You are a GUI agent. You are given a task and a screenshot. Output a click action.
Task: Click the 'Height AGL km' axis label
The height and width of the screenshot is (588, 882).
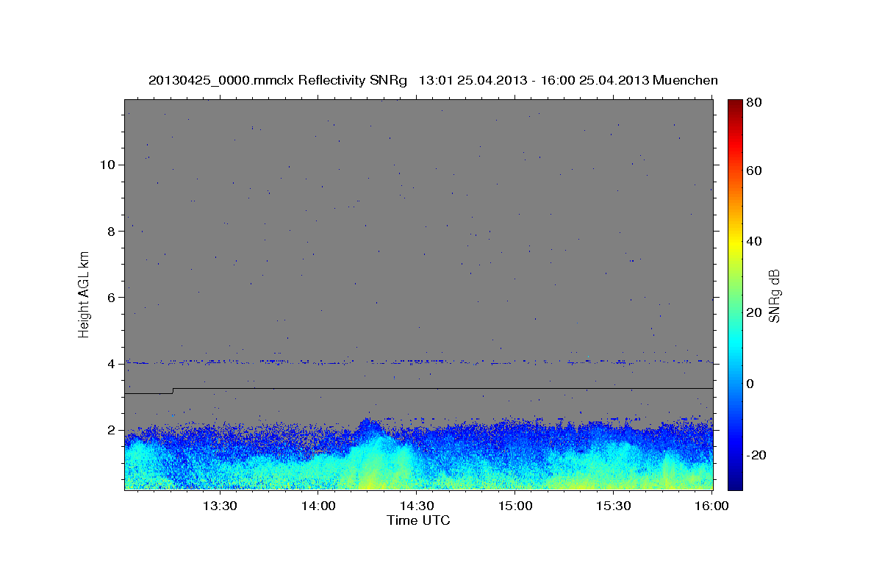(84, 294)
